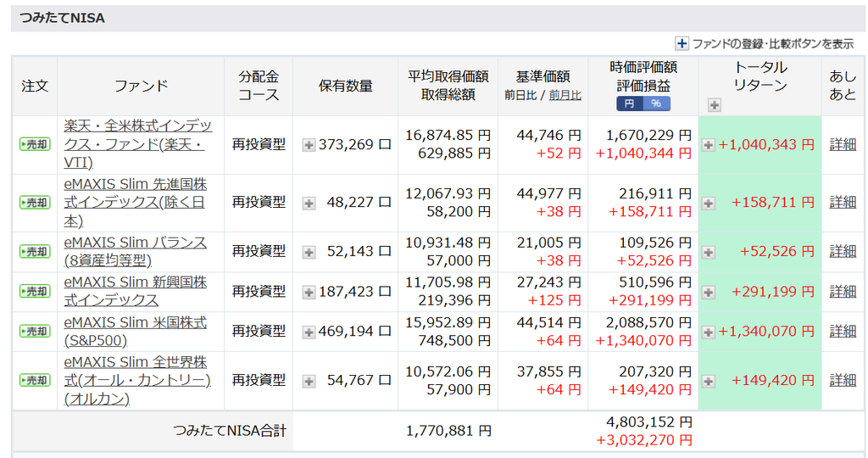868x458 pixels.
Task: Click the 売却 button for eMAXIS Slim 米国株式(S&P500)
Action: point(35,331)
